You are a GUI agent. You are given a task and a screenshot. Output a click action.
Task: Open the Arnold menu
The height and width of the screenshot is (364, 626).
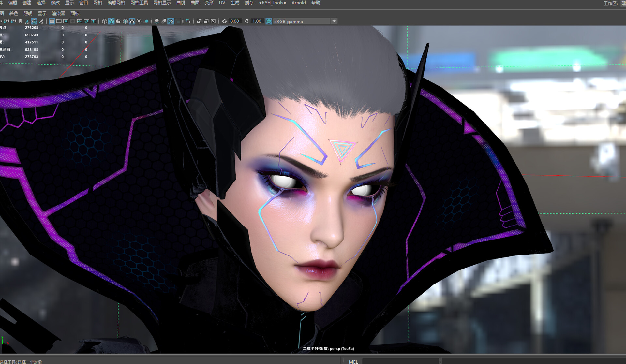[x=299, y=3]
